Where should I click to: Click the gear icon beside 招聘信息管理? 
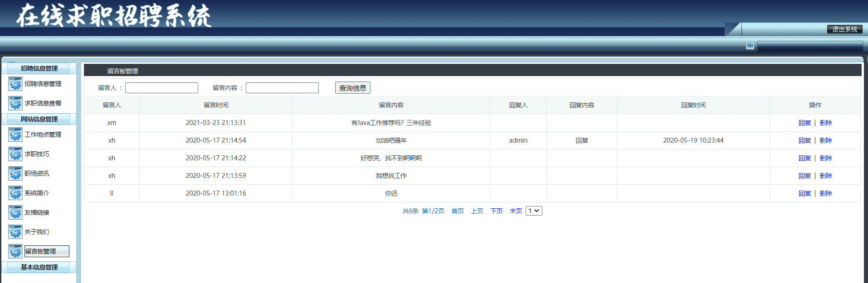(15, 84)
